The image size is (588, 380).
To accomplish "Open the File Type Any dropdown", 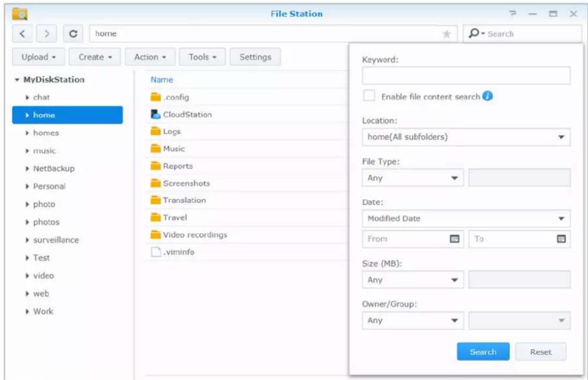I will [x=413, y=178].
